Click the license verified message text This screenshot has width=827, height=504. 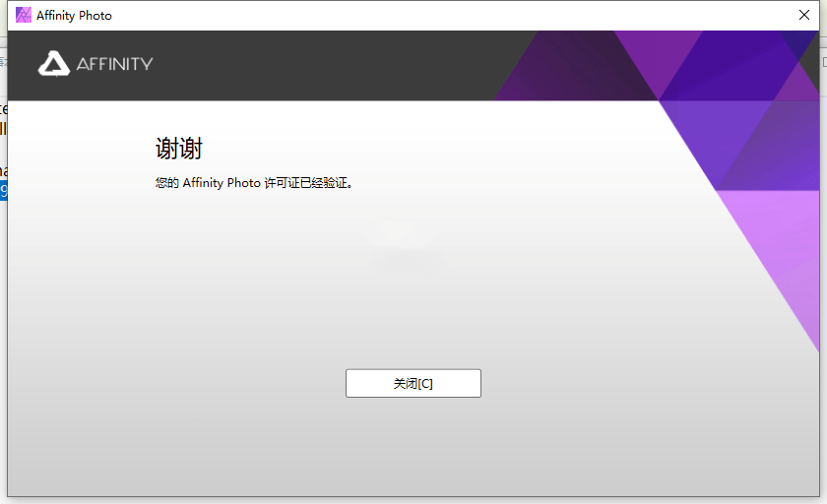[x=254, y=183]
